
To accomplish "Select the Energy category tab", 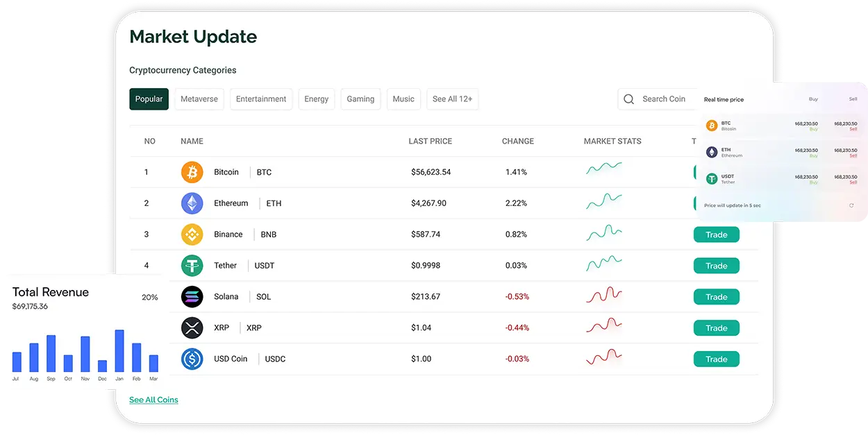I will coord(317,99).
